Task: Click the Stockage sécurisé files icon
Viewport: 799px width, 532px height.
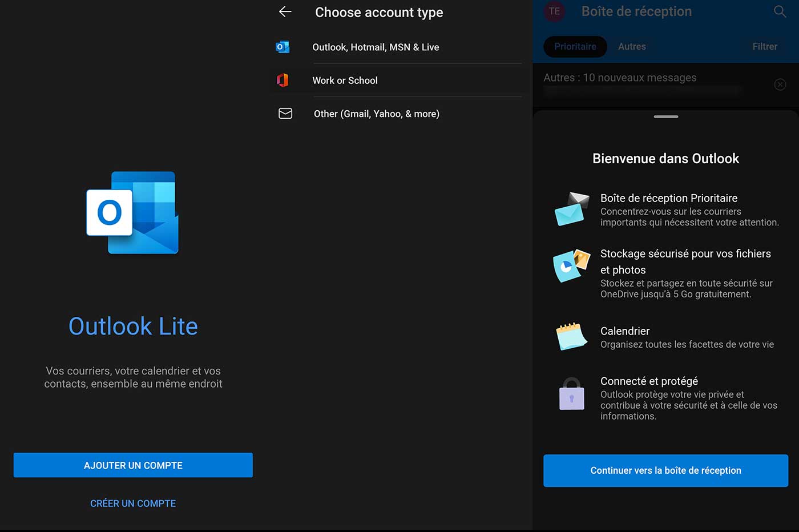Action: point(571,265)
